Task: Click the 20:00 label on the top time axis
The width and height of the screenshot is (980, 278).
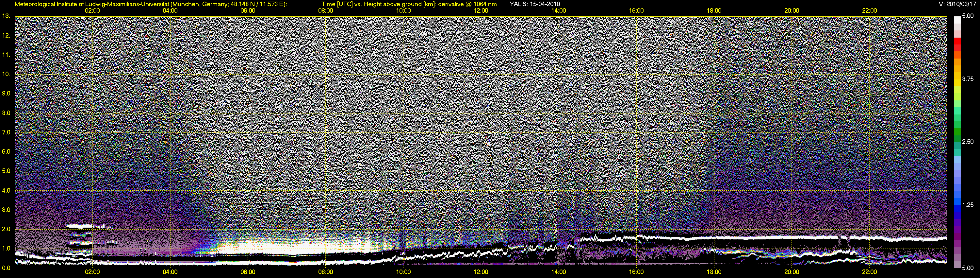Action: pyautogui.click(x=792, y=11)
